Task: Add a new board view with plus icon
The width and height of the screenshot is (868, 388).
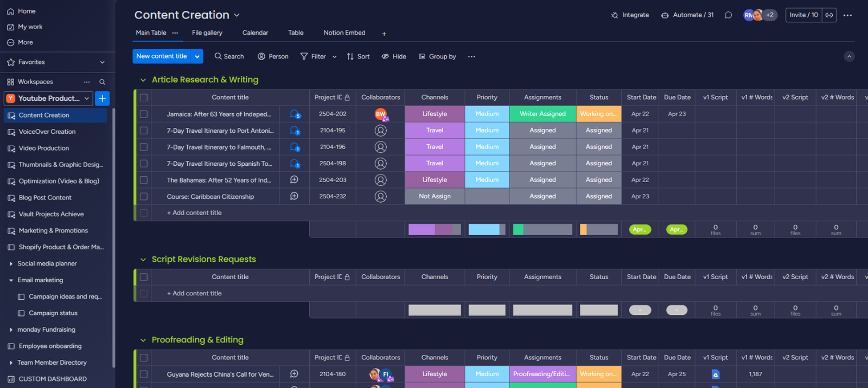Action: (384, 34)
